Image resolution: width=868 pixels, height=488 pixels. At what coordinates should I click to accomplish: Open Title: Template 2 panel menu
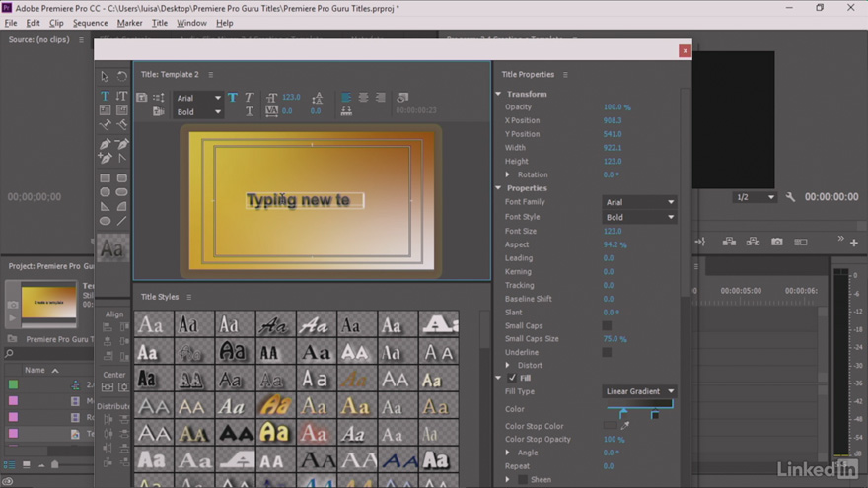point(210,75)
